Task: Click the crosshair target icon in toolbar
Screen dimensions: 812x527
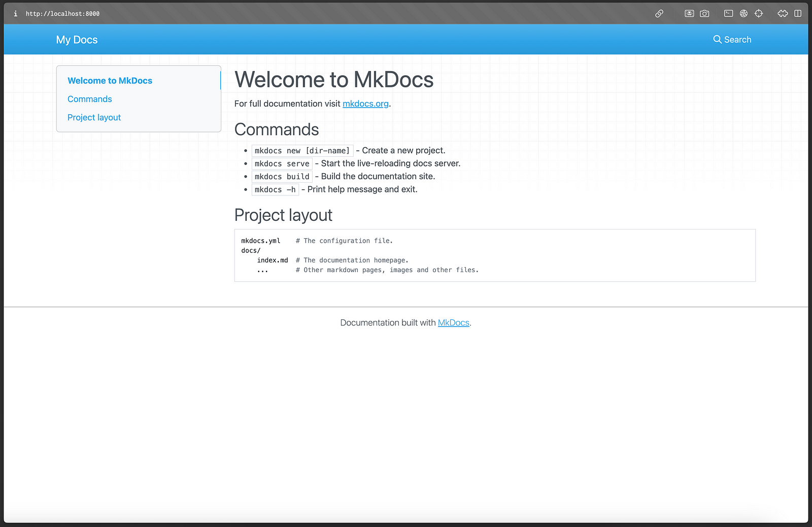Action: pyautogui.click(x=759, y=14)
